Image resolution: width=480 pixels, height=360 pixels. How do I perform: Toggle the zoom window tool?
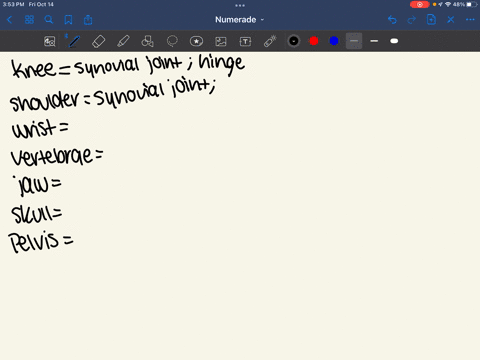tap(50, 41)
